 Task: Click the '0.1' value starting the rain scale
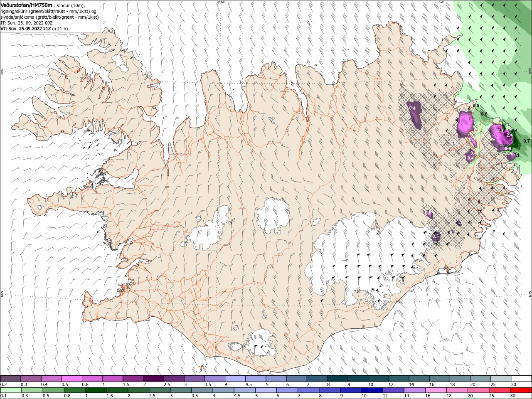coord(3,396)
